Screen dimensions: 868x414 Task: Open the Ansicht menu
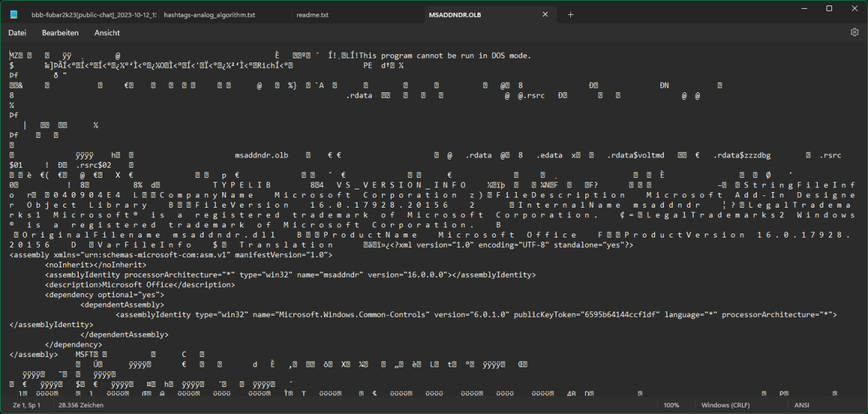click(107, 33)
